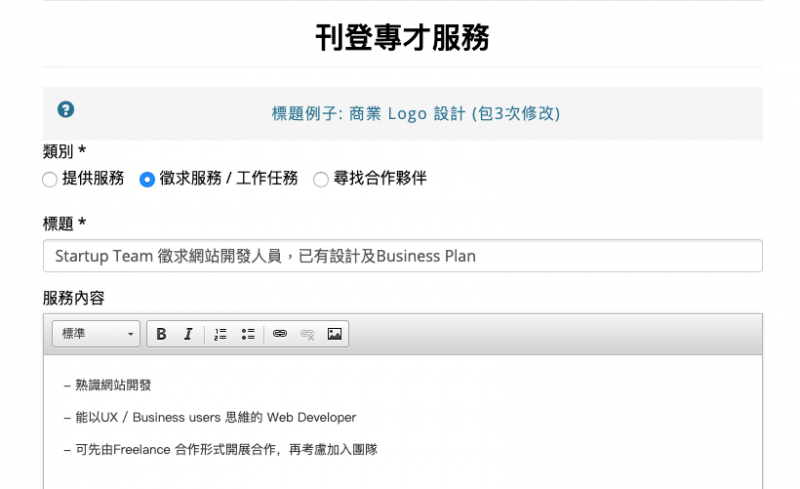
Task: Insert a bulleted list
Action: [x=248, y=334]
